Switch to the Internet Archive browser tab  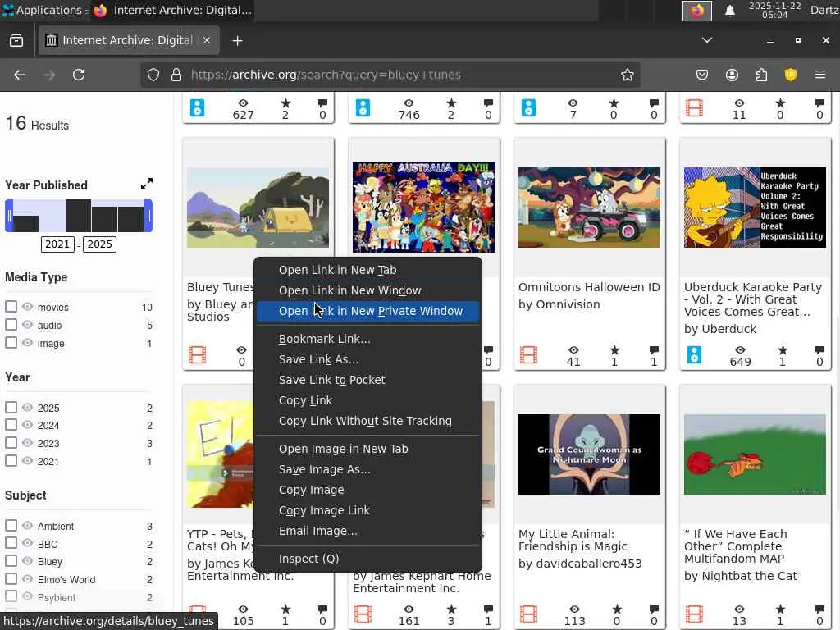[x=129, y=41]
